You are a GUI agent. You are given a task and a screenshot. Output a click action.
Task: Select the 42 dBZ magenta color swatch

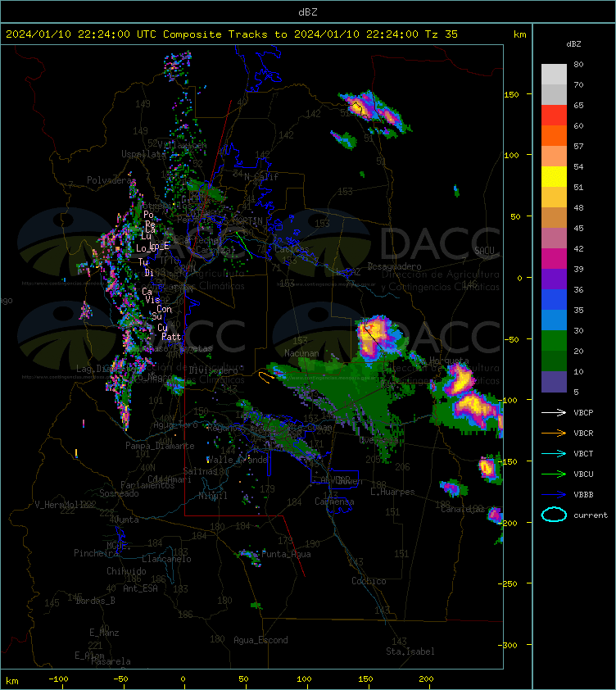(554, 258)
